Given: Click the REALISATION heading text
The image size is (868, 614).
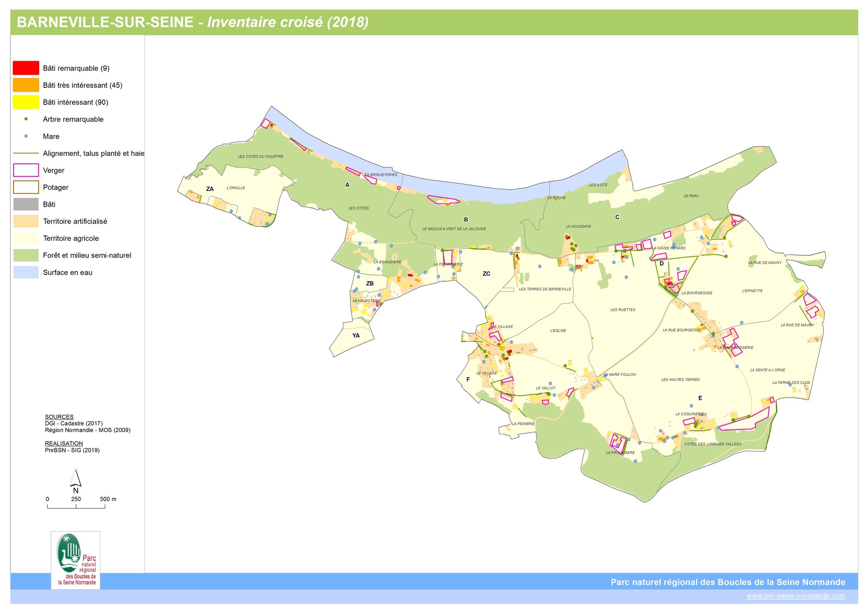Looking at the screenshot, I should click(64, 443).
